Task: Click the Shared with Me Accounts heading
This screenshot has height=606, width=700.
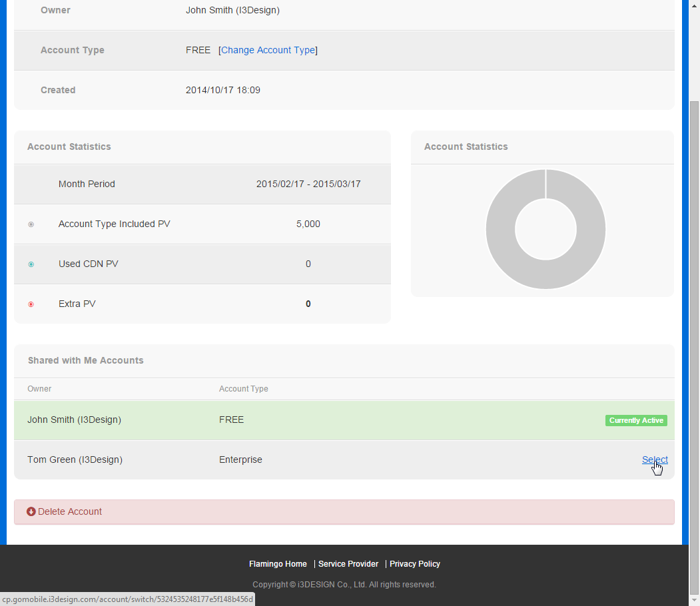Action: coord(86,360)
